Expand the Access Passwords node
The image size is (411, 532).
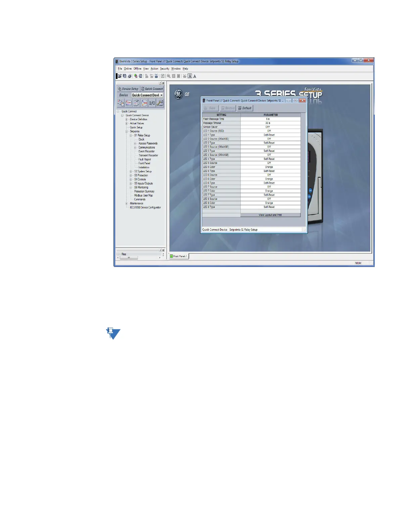click(x=135, y=143)
